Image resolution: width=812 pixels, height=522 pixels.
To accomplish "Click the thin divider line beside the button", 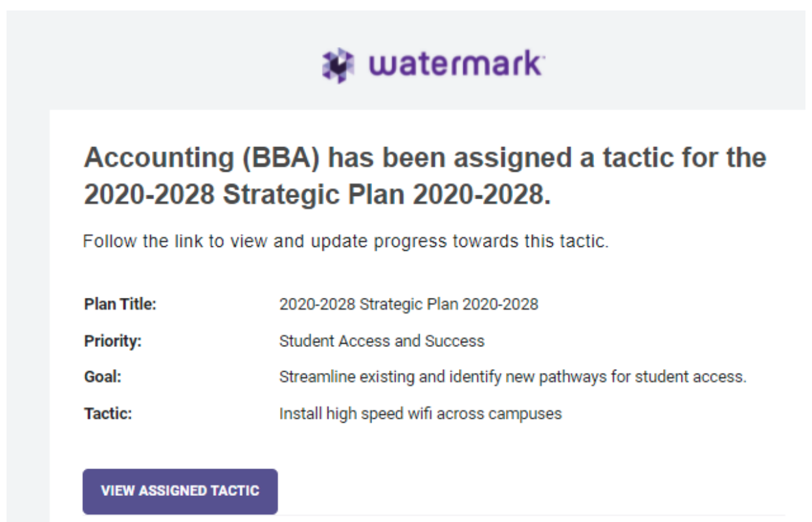I will (531, 515).
